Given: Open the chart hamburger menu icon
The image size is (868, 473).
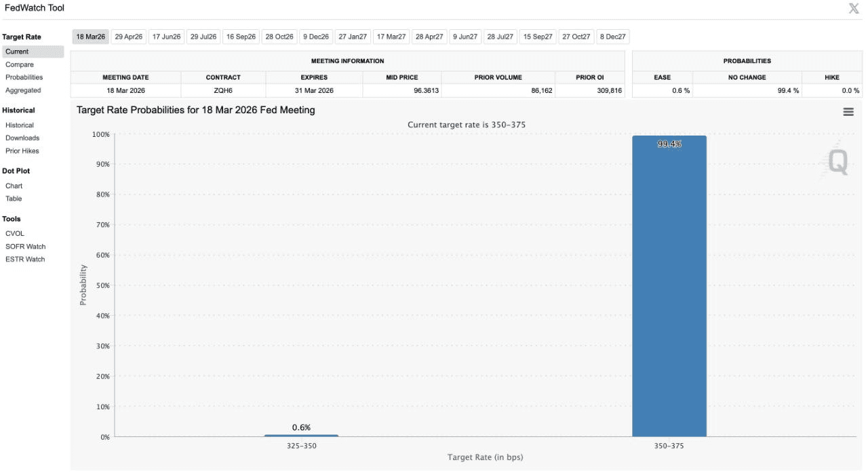Looking at the screenshot, I should 848,112.
